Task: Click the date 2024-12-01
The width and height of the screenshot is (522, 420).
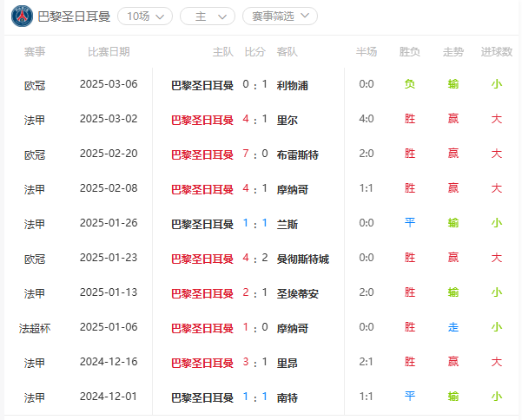Action: (109, 397)
